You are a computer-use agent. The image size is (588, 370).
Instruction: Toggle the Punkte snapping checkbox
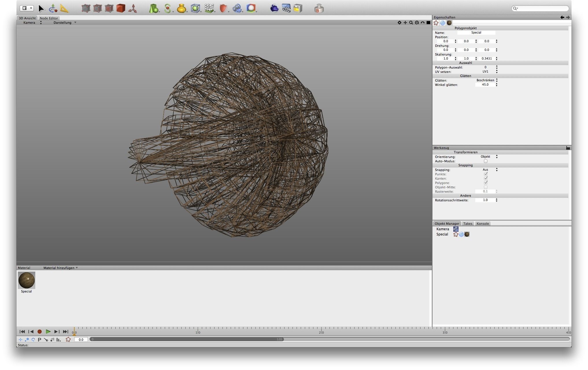pos(485,174)
